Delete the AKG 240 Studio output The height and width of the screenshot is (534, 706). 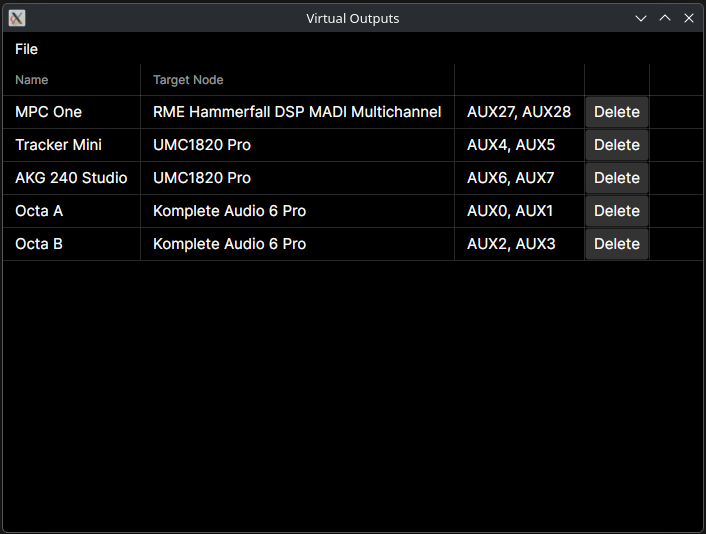(616, 178)
